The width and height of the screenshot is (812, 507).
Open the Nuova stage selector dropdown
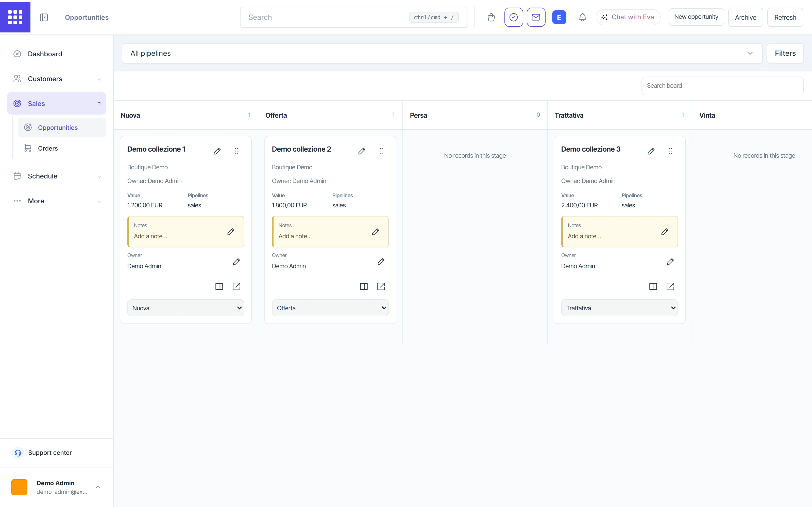pos(185,308)
